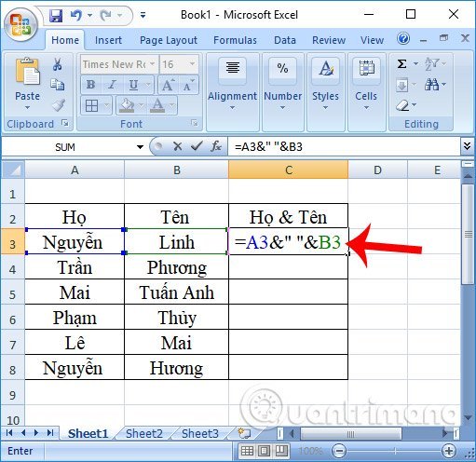Image resolution: width=476 pixels, height=462 pixels.
Task: Open the View ribbon tab
Action: pyautogui.click(x=372, y=40)
